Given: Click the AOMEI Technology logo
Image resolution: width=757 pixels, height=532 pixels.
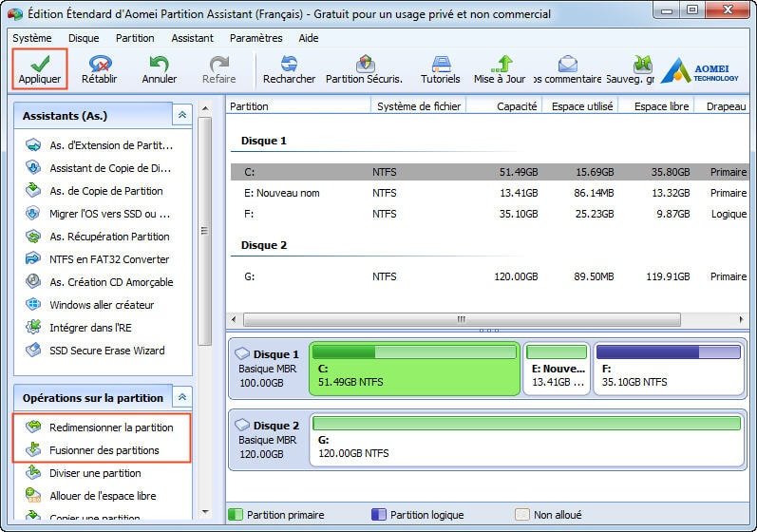Looking at the screenshot, I should tap(700, 71).
